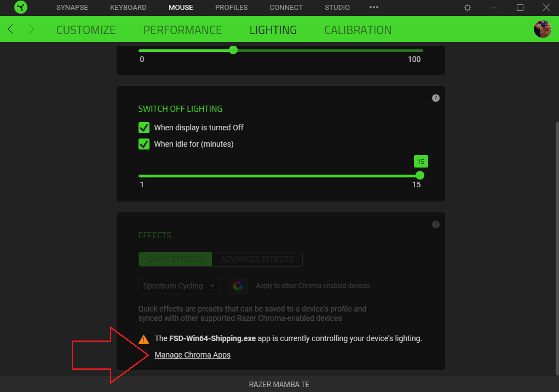Viewport: 559px width, 392px height.
Task: Click help icon in Switch Off Lighting panel
Action: click(436, 98)
